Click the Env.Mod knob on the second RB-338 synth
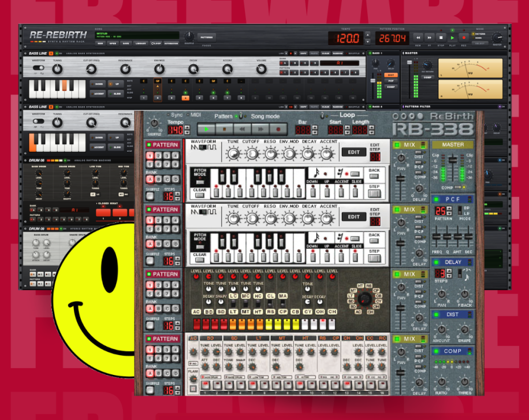529x420 pixels. 289,218
